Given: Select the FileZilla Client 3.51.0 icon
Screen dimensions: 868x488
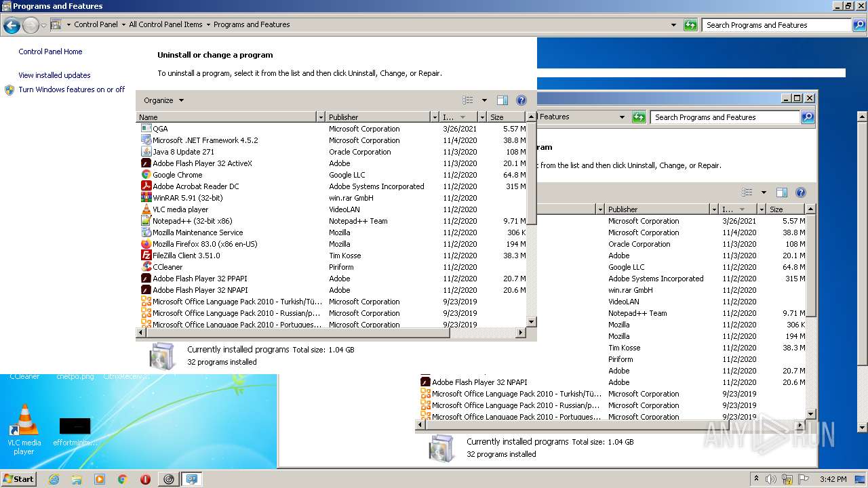Looking at the screenshot, I should pyautogui.click(x=146, y=256).
